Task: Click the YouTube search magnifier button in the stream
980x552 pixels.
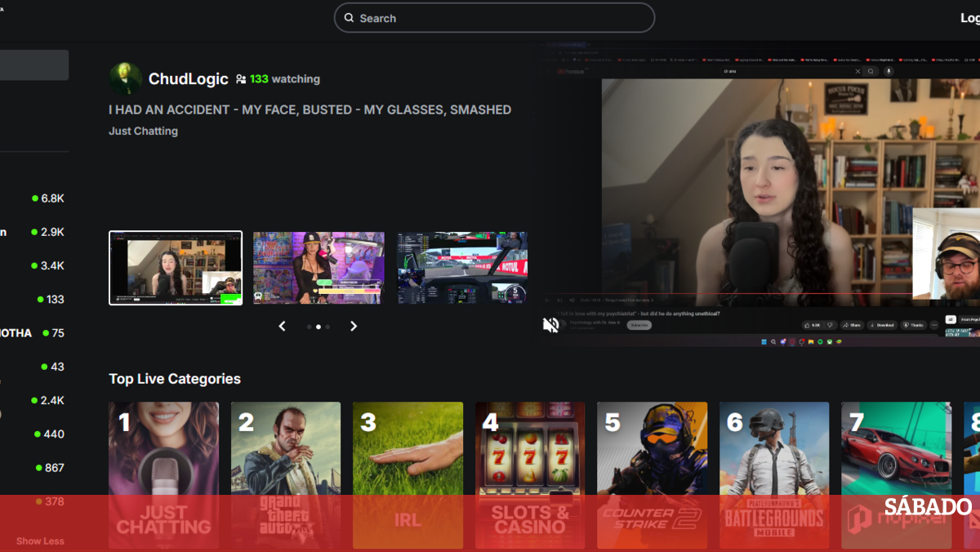Action: click(871, 71)
